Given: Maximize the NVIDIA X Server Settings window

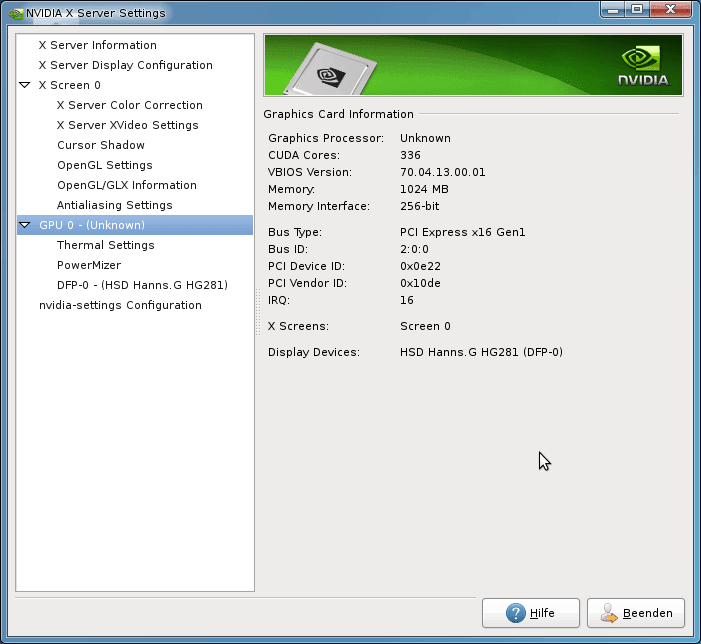Looking at the screenshot, I should pos(637,9).
